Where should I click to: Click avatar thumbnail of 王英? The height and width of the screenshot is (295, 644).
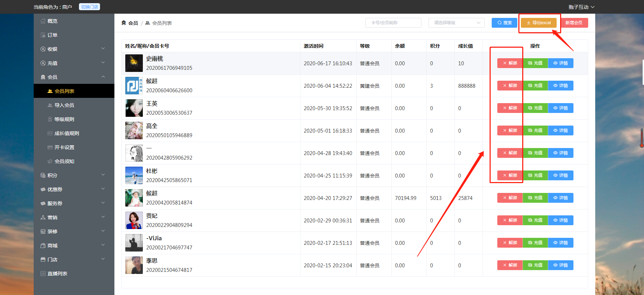point(134,108)
